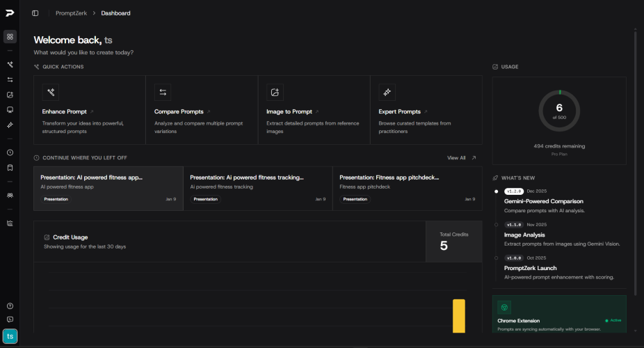Select the sparkle icon in sidebar
644x348 pixels.
10,125
